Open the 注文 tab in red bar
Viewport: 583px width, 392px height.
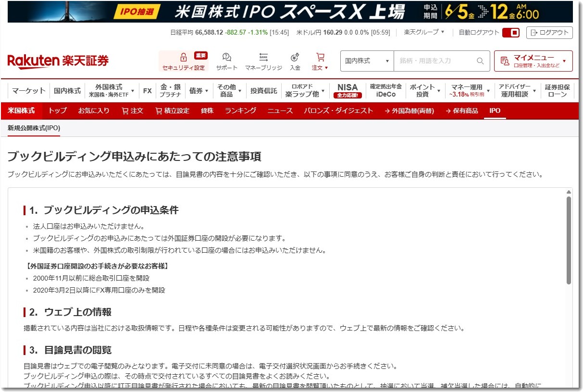(133, 110)
